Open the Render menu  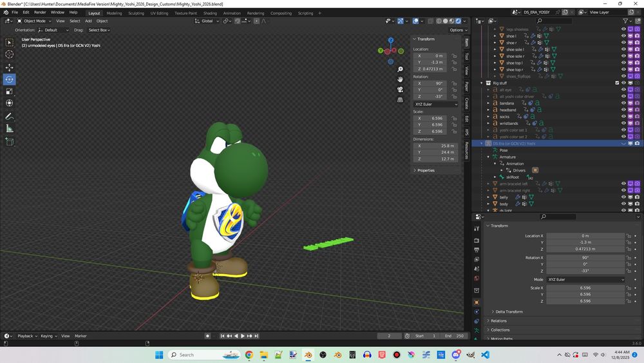pos(40,12)
